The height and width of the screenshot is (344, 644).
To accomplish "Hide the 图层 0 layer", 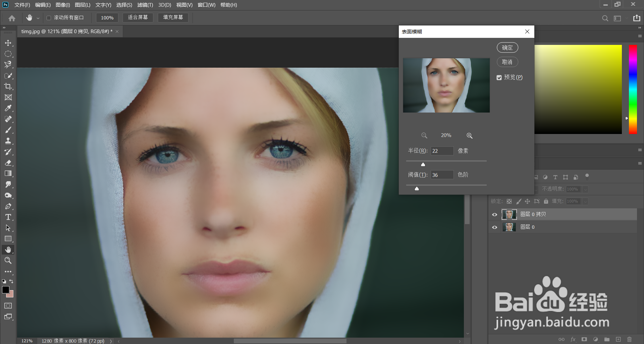I will pyautogui.click(x=494, y=227).
